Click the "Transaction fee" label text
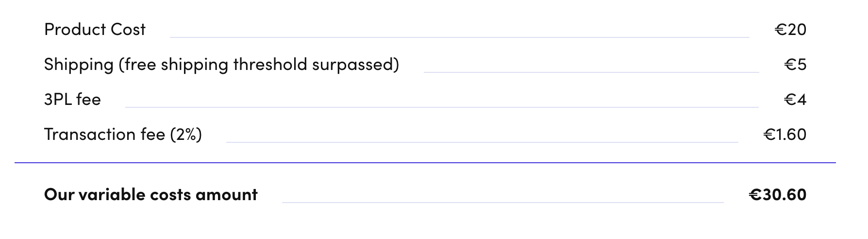The height and width of the screenshot is (239, 868). [x=104, y=135]
